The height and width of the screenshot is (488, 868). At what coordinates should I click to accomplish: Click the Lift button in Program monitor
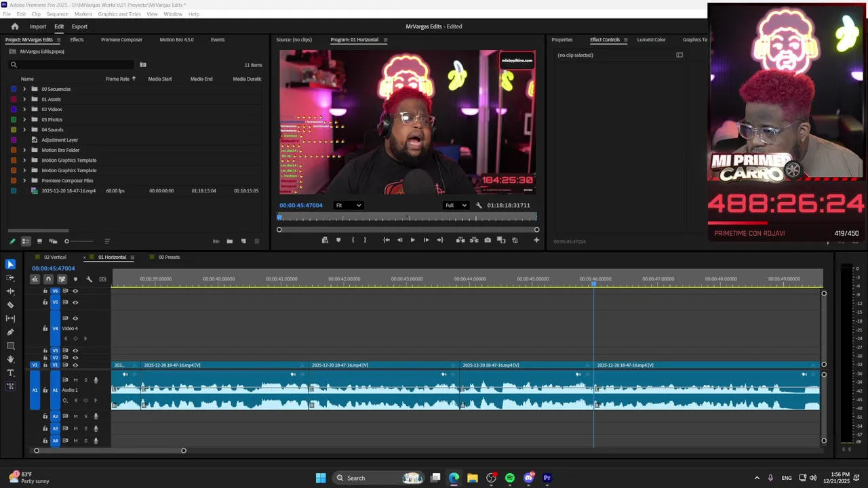pos(460,240)
